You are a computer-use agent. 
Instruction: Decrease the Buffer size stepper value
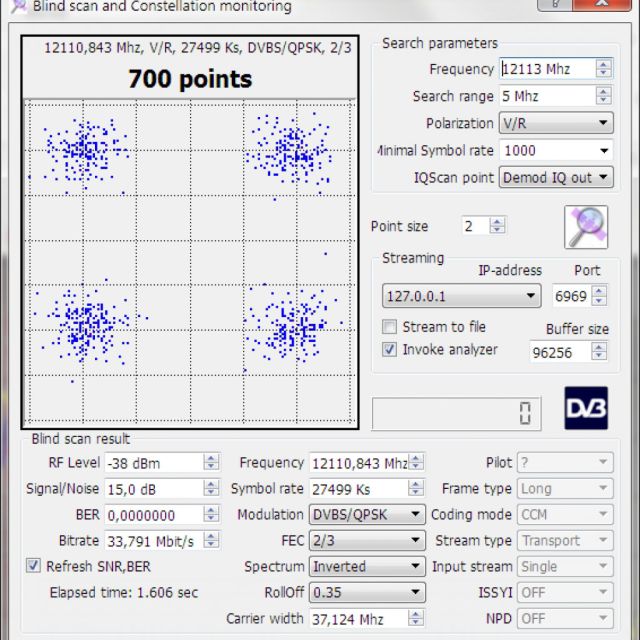tap(598, 356)
